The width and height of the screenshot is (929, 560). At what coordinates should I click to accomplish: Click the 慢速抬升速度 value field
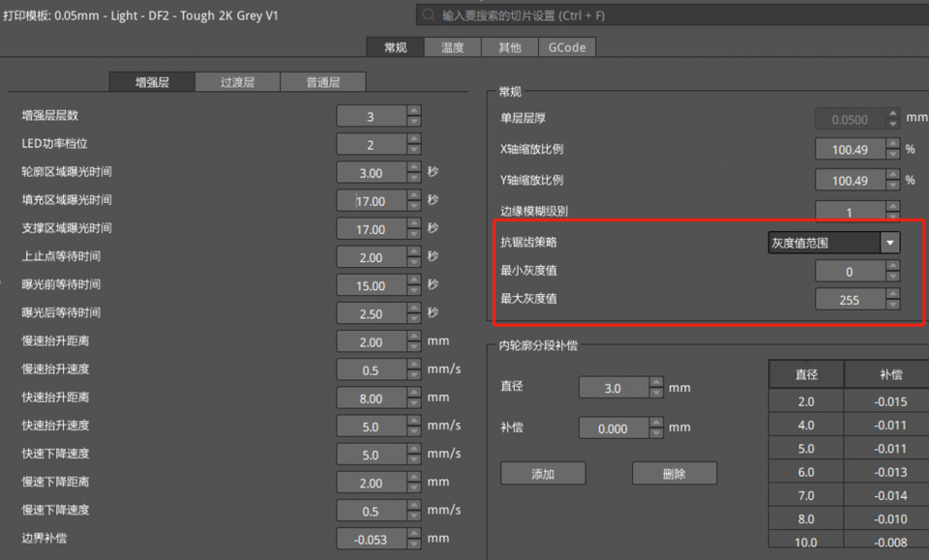click(372, 370)
